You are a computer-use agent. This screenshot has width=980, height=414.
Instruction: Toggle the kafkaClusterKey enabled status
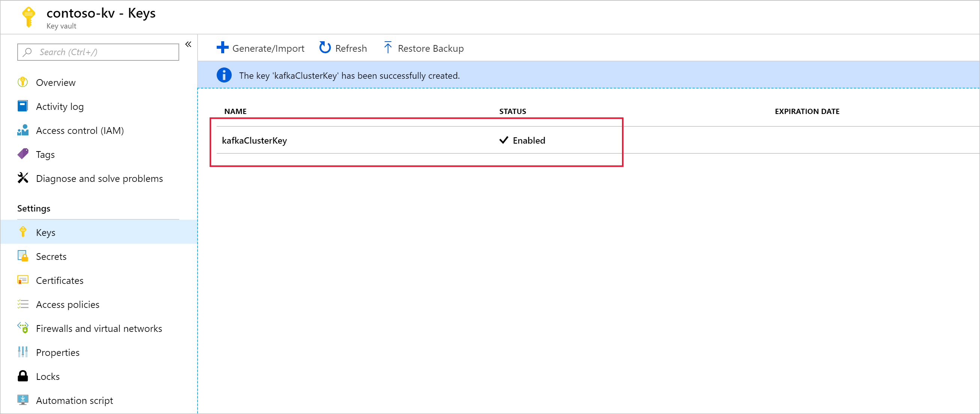(522, 140)
